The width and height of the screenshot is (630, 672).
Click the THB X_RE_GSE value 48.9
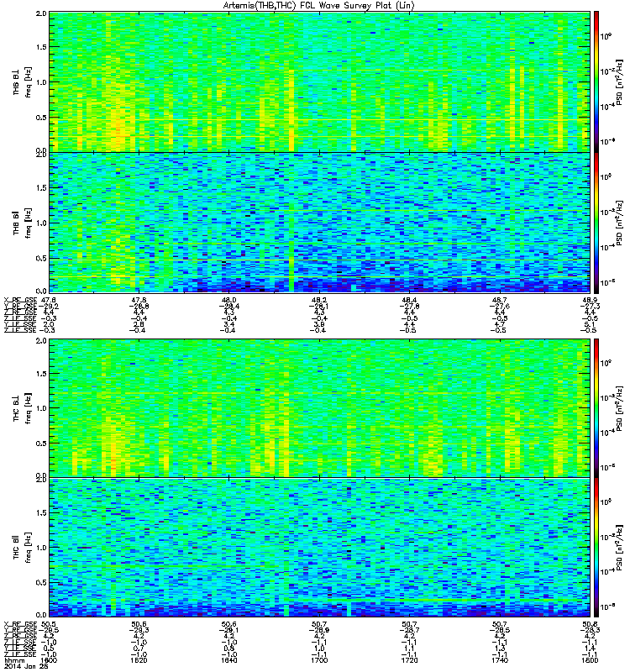(x=590, y=300)
